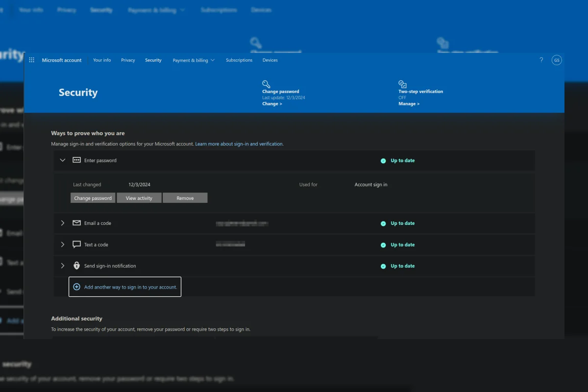Click the Additional security heading
588x392 pixels.
tap(76, 318)
